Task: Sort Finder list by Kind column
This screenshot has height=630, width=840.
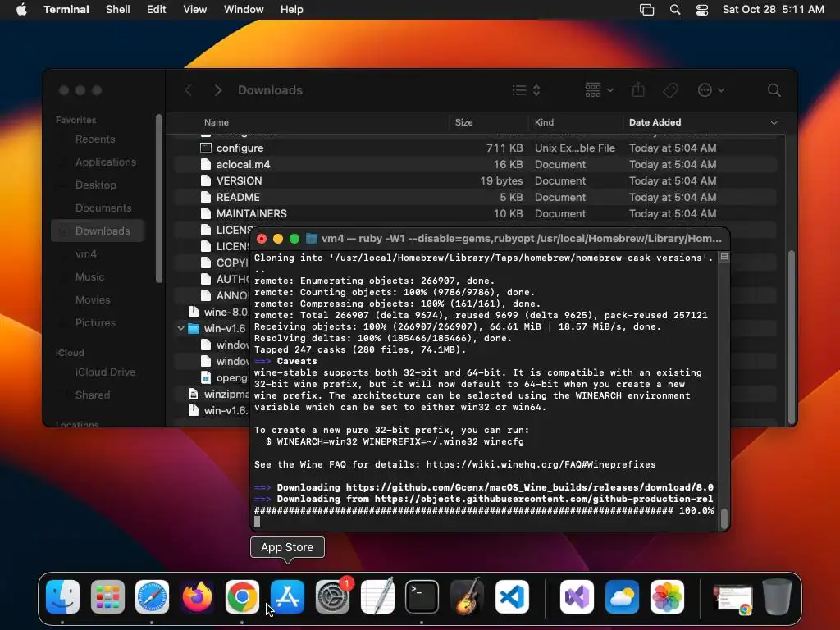Action: (545, 122)
